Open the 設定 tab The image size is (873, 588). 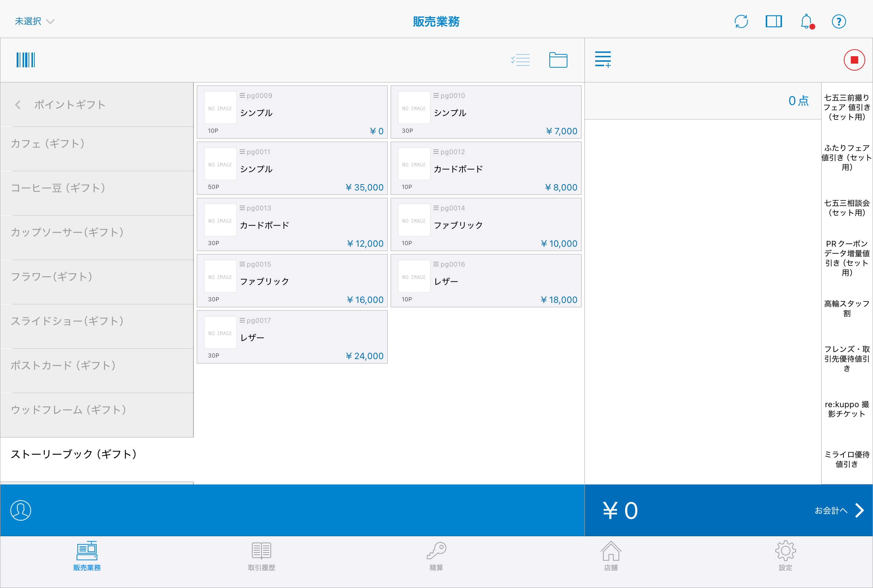point(785,556)
